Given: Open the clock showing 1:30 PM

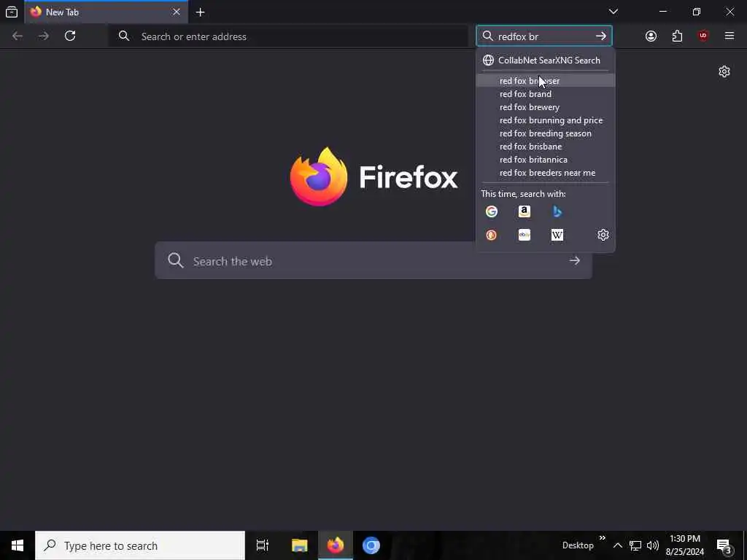Looking at the screenshot, I should [x=684, y=545].
